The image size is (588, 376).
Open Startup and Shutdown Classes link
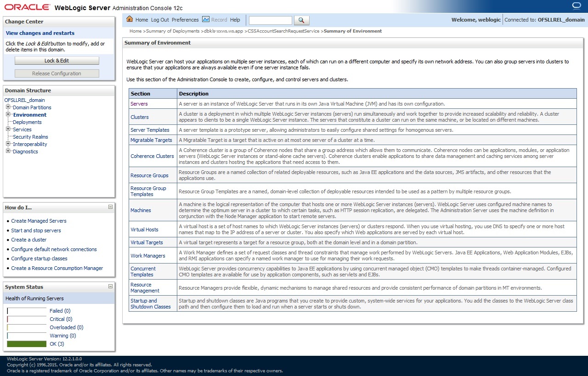click(x=150, y=303)
